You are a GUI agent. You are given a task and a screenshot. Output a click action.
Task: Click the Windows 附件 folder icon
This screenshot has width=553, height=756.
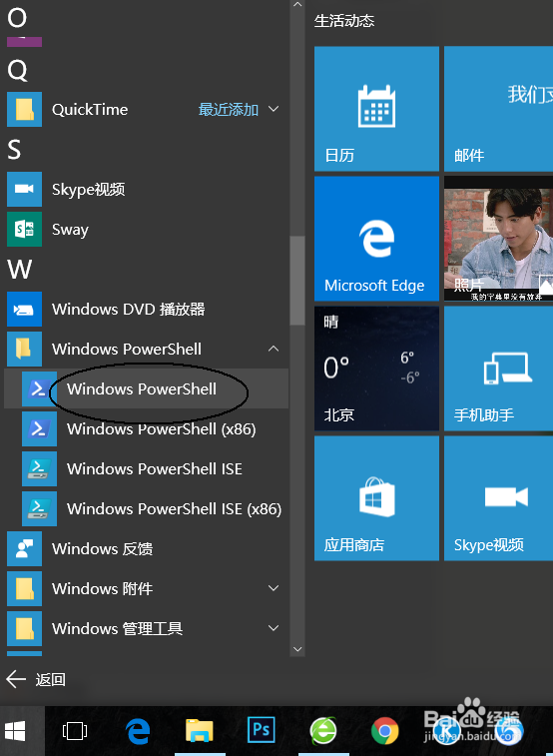(x=25, y=588)
